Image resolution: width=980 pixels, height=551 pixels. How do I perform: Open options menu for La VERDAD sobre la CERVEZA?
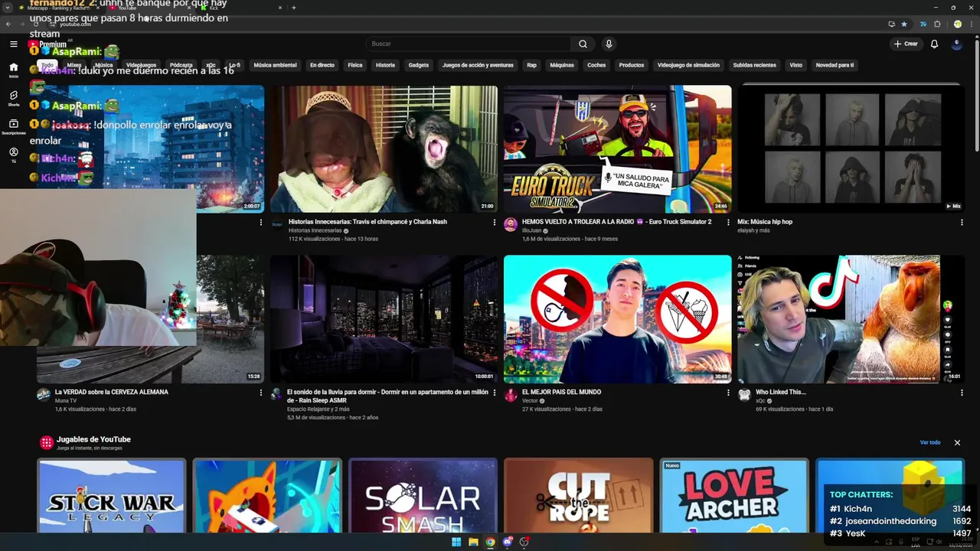261,393
